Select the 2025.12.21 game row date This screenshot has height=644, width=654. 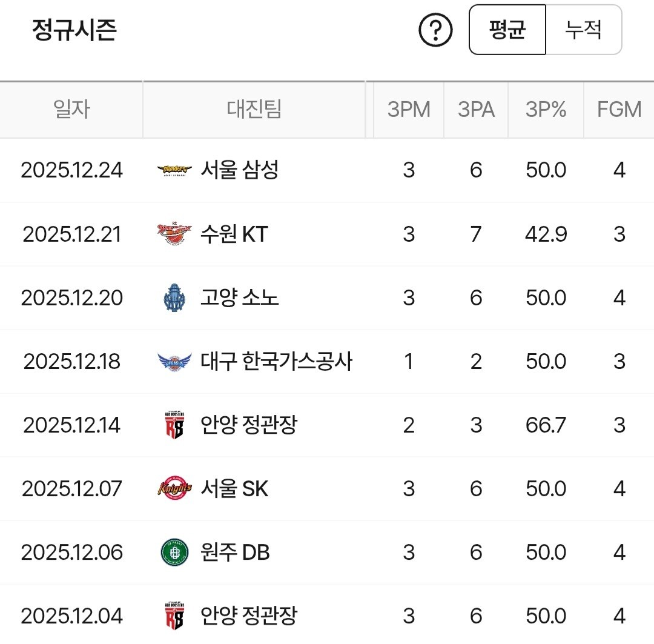(x=71, y=234)
